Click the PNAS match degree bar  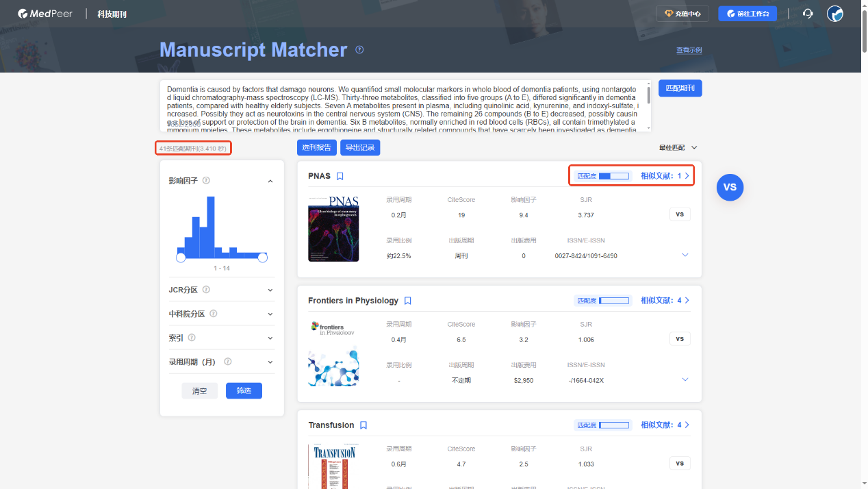tap(613, 176)
